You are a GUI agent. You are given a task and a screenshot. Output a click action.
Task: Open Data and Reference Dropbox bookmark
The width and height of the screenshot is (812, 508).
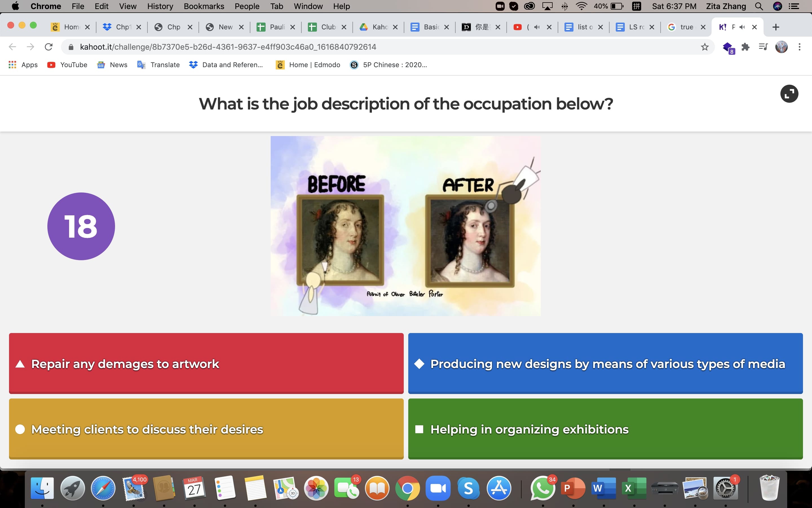226,65
